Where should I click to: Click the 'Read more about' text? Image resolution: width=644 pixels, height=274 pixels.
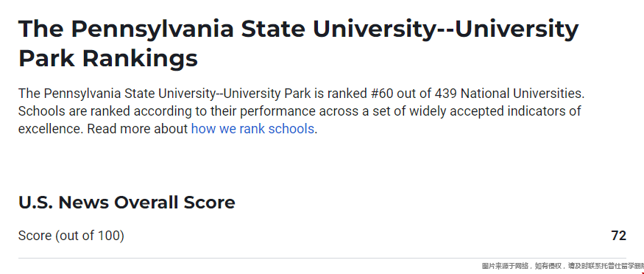(138, 129)
